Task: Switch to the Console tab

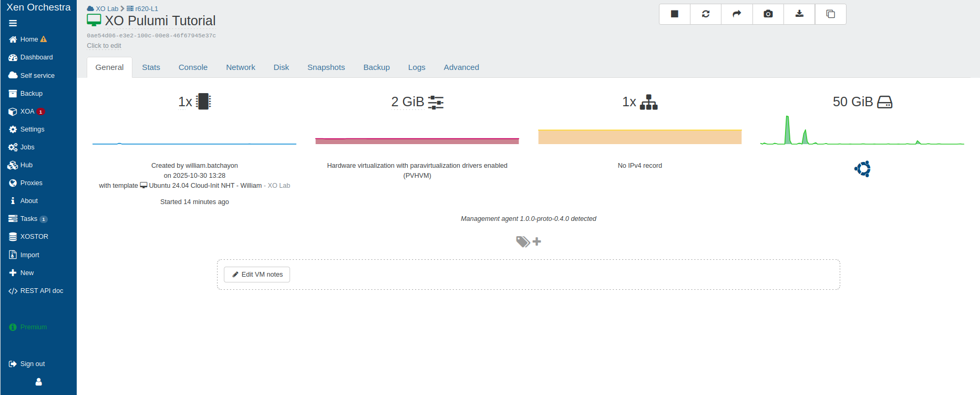Action: click(x=193, y=67)
